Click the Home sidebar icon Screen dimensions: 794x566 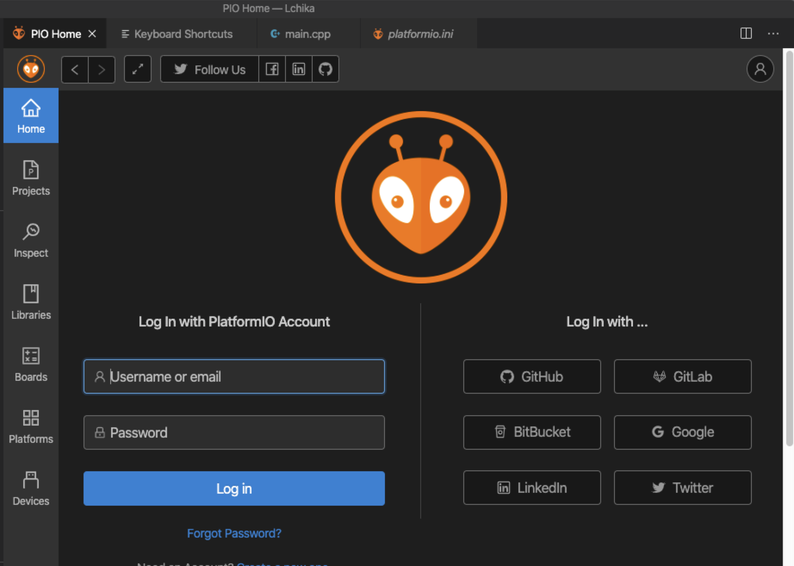click(x=31, y=115)
